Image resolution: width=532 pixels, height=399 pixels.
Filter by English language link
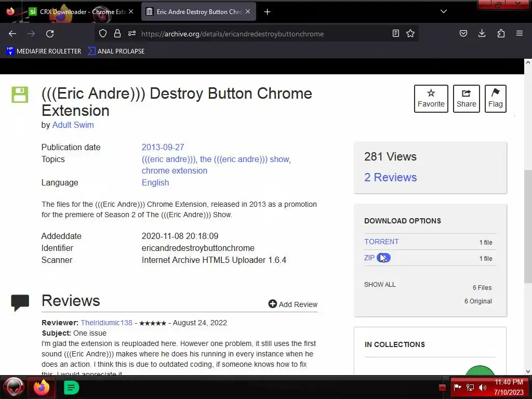(155, 182)
